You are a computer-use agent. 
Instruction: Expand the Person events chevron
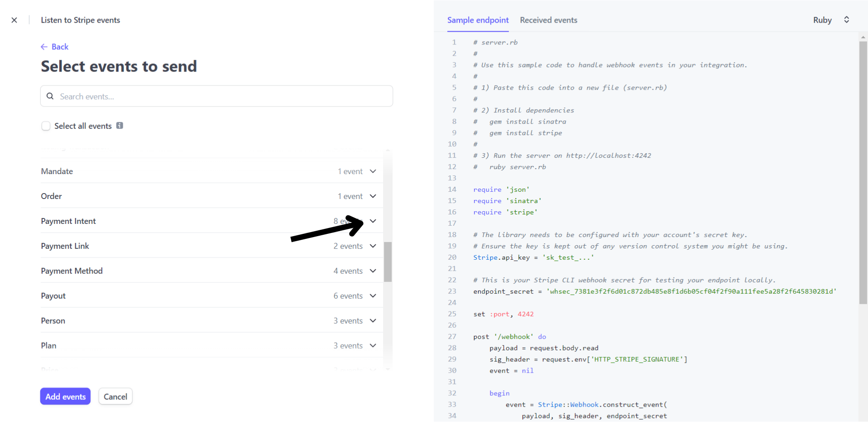(373, 321)
